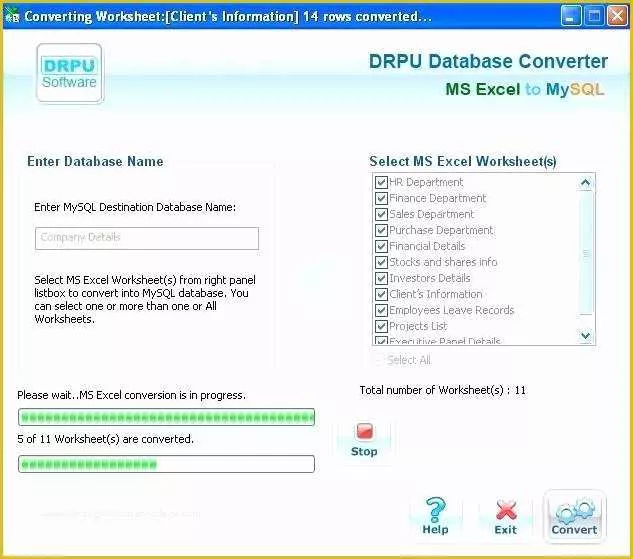The image size is (633, 559).
Task: Toggle Stocks and shares info checkbox
Action: coord(381,262)
